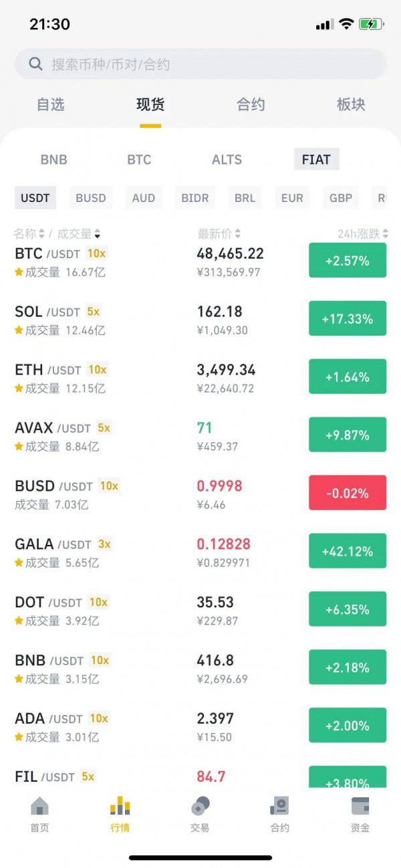Open the 交易 trade icon
The width and height of the screenshot is (401, 868).
click(200, 806)
